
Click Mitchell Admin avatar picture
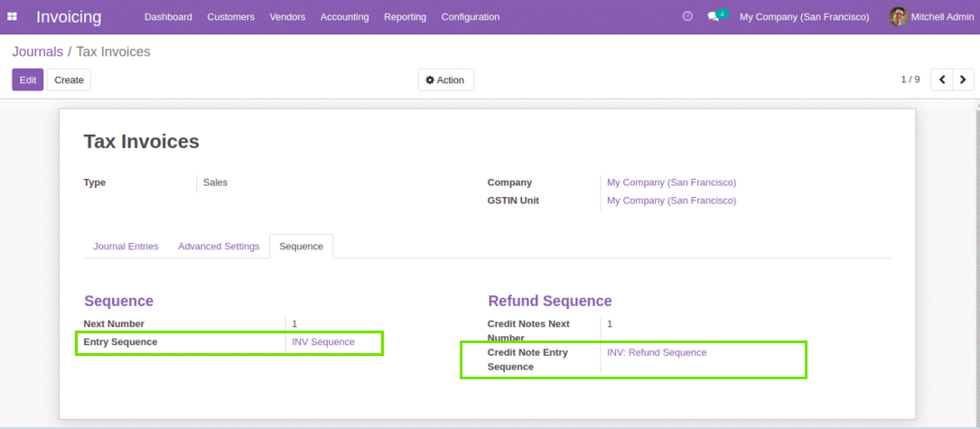coord(898,17)
